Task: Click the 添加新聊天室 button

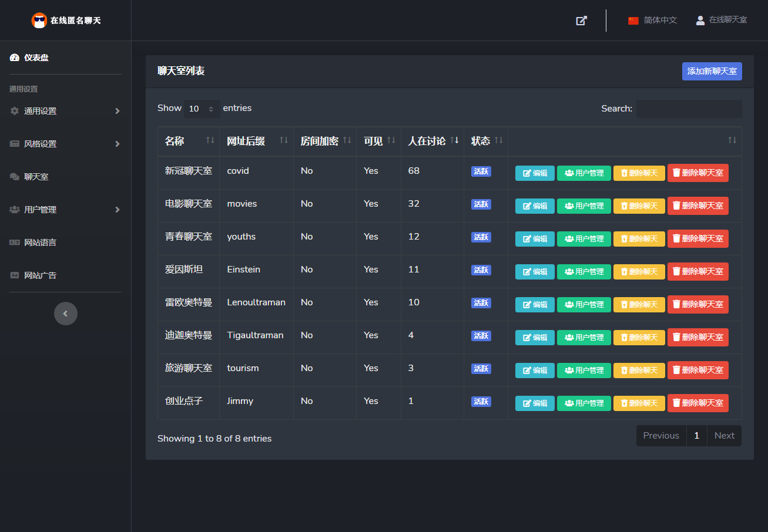Action: point(712,71)
